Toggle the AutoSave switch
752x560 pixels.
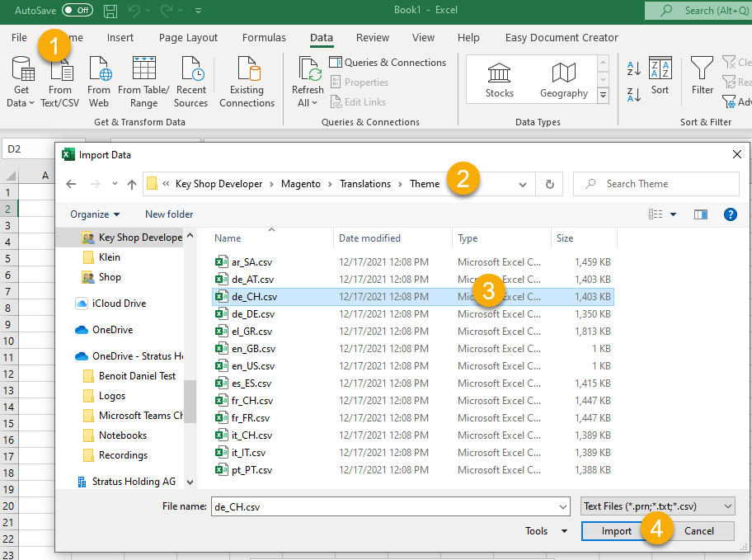(x=78, y=10)
